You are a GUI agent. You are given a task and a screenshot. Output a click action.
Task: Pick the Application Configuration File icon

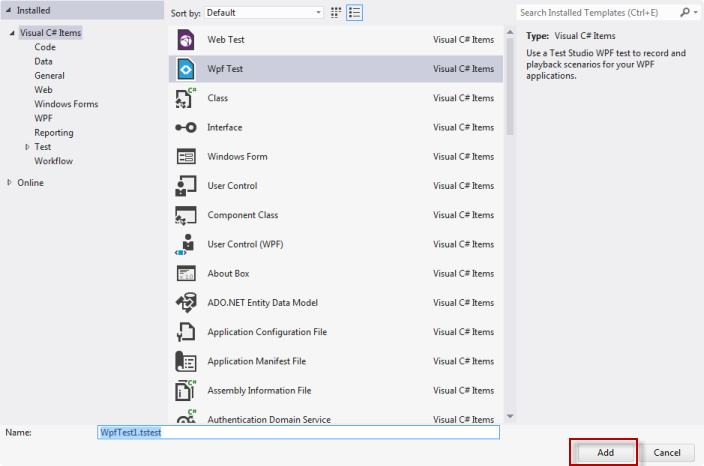pos(186,332)
